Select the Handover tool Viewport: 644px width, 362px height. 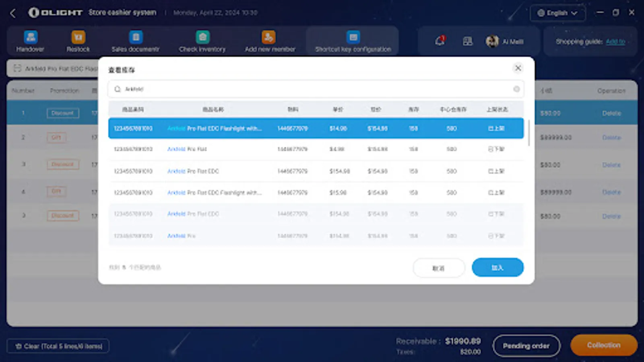point(30,41)
